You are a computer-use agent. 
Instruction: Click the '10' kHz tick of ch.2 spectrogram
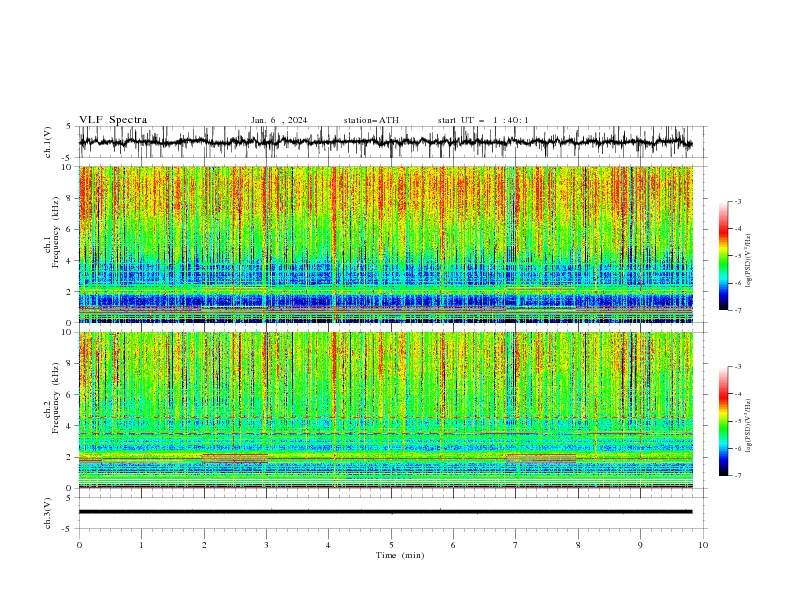(x=69, y=332)
